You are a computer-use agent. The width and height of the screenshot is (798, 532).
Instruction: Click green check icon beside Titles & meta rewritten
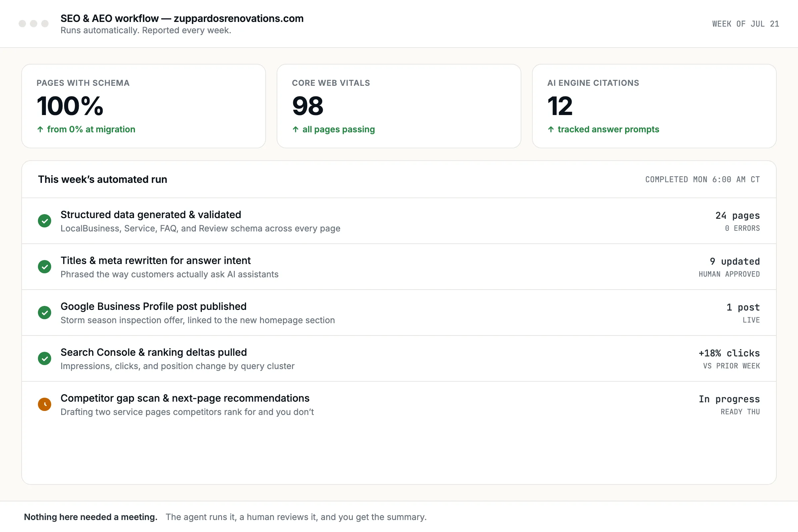[45, 267]
